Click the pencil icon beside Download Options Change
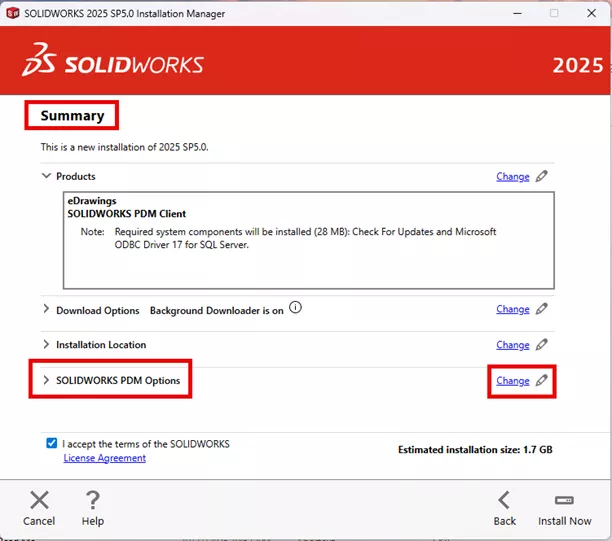Viewport: 612px width, 541px height. pos(541,309)
